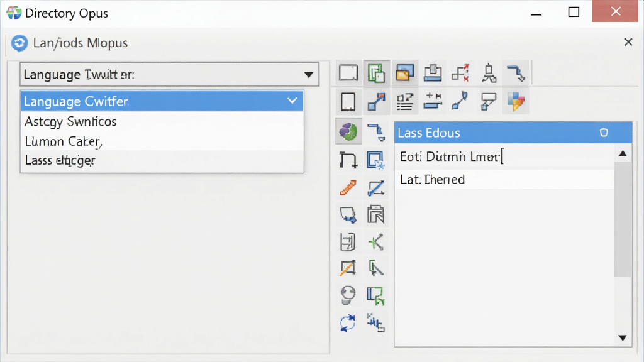
Task: Click the small icon in Lass Edous header
Action: point(604,133)
